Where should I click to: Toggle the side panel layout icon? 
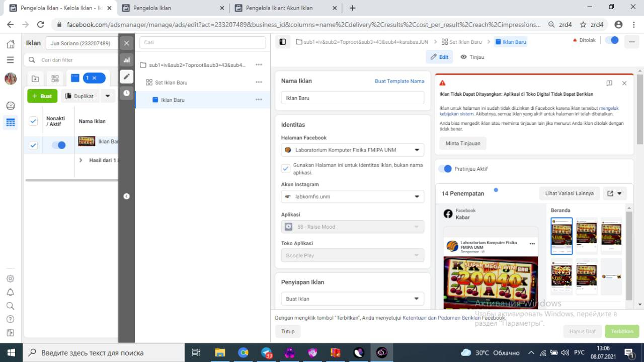(x=282, y=42)
